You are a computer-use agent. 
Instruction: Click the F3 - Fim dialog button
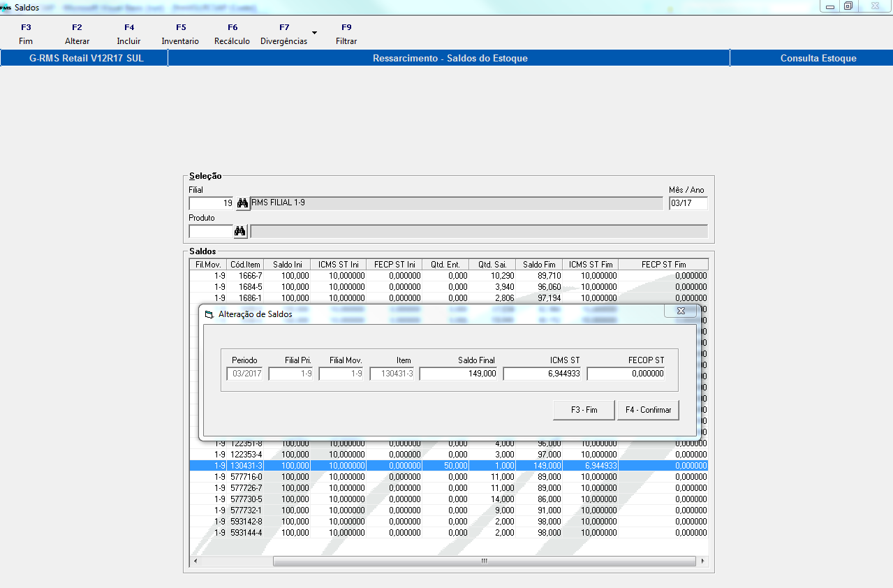click(x=584, y=410)
